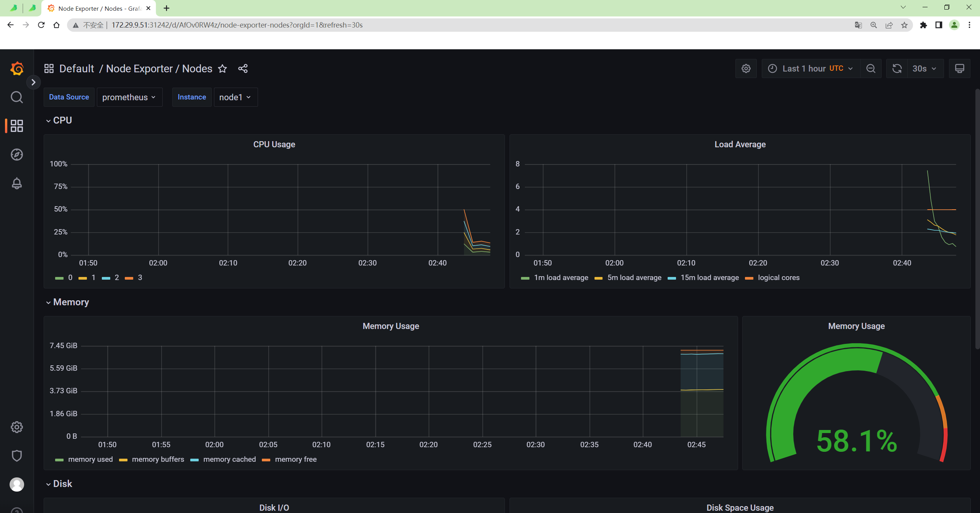Open Disk Space Usage panel title
Image resolution: width=980 pixels, height=513 pixels.
point(740,508)
